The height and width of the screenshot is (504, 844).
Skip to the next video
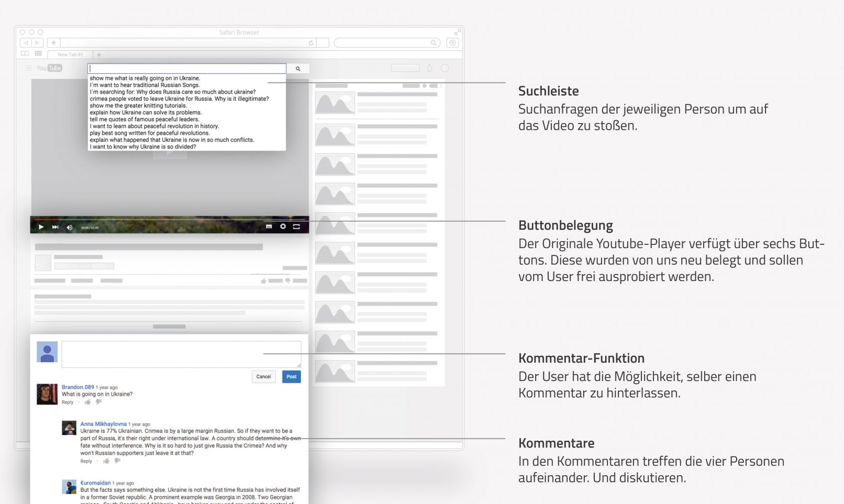55,227
